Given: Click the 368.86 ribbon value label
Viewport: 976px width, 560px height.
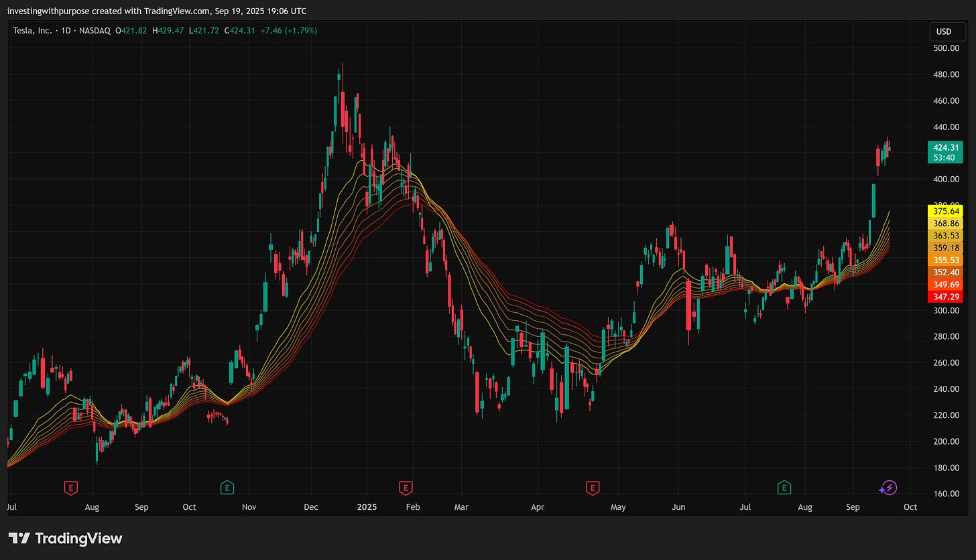Looking at the screenshot, I should [945, 223].
